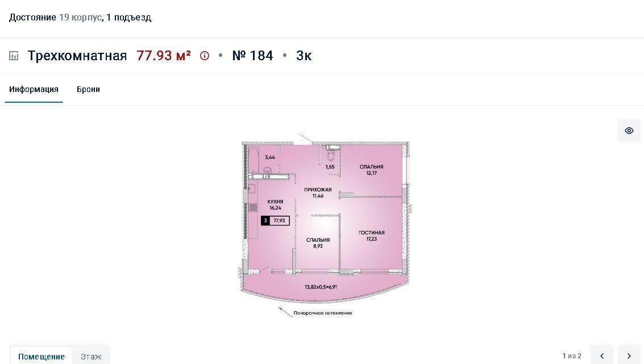
Task: Open the info icon next to 77.93 м²
Action: pyautogui.click(x=205, y=56)
